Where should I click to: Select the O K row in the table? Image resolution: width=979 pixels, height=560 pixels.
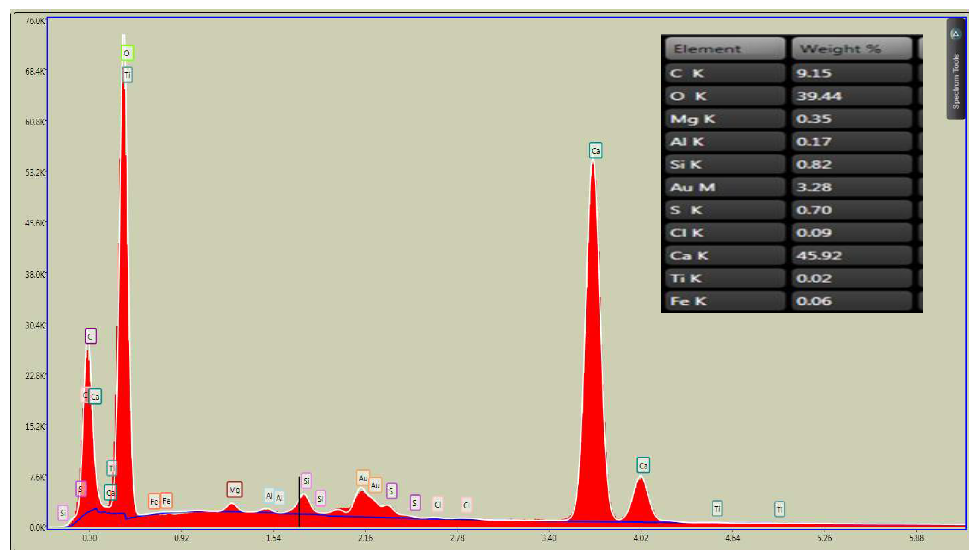[725, 96]
